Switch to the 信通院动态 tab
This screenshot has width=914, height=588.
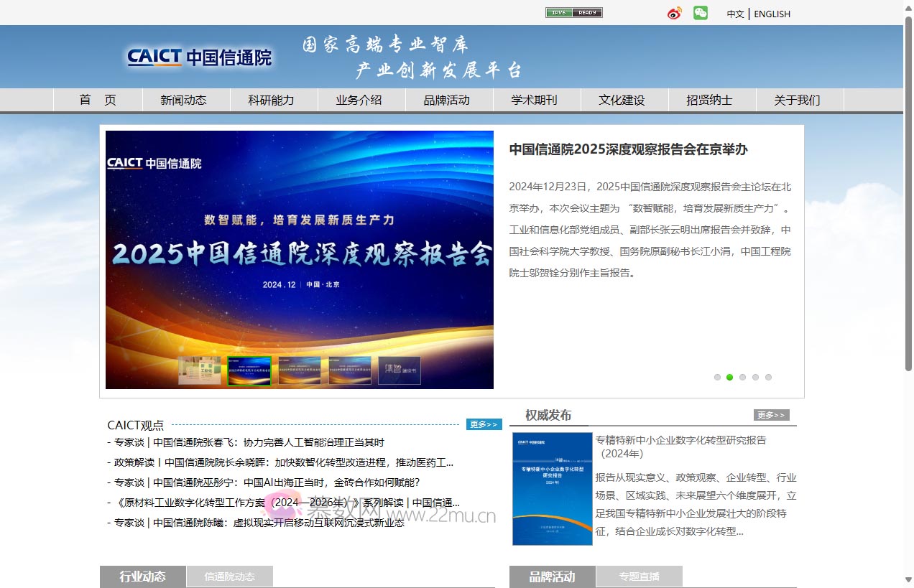[x=230, y=577]
